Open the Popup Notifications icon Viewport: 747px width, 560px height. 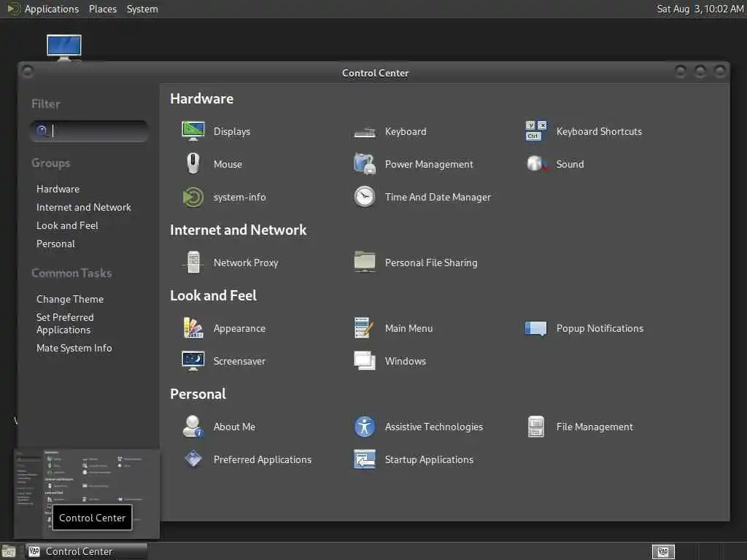536,328
